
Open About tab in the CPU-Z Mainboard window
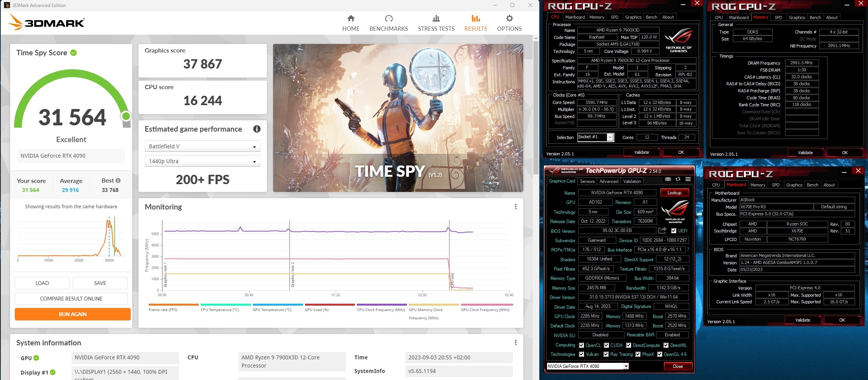tap(829, 185)
